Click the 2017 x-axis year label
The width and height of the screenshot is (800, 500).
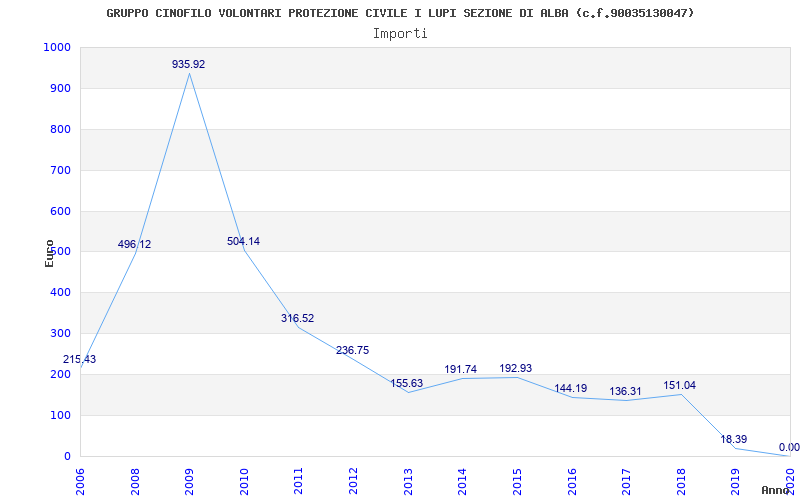(626, 481)
